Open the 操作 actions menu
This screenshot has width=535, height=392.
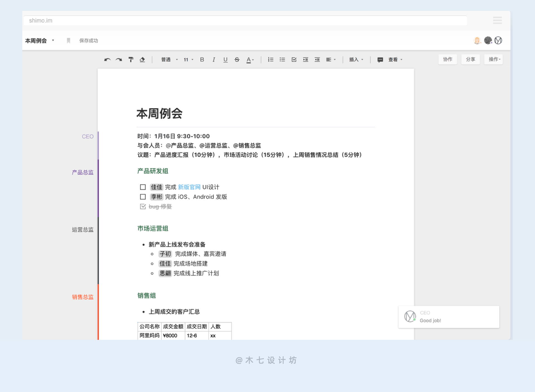tap(494, 59)
